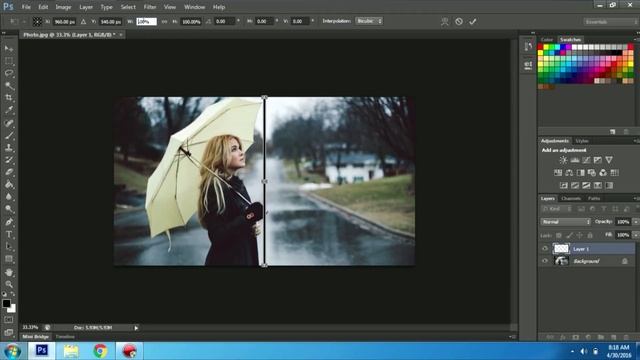Select the Path Selection tool

9,247
